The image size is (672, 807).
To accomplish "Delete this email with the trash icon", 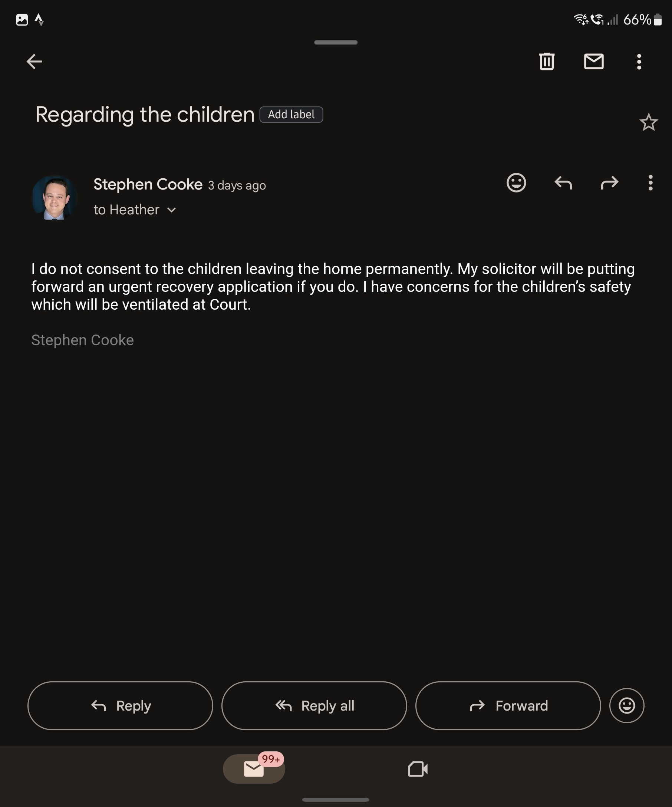I will tap(546, 62).
